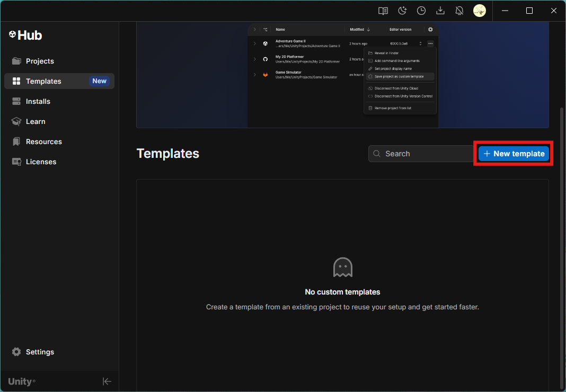Open the Learn section

coord(59,122)
